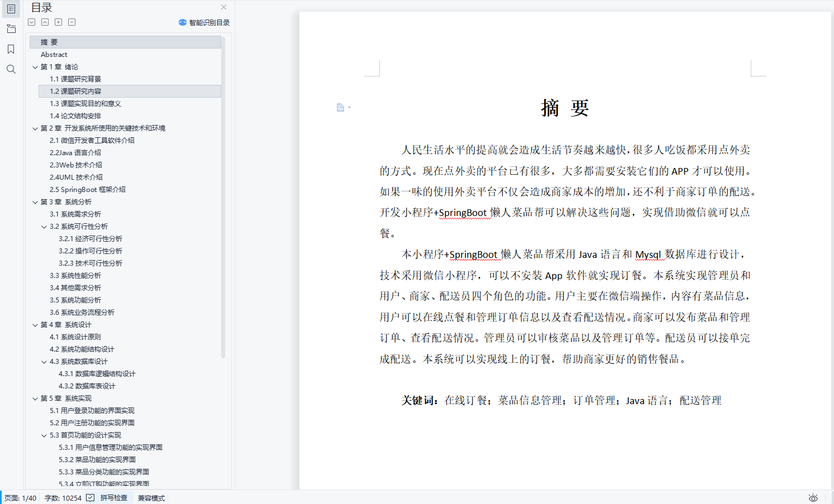The width and height of the screenshot is (834, 504).
Task: Click the underlined Mysql word in document
Action: [x=648, y=255]
